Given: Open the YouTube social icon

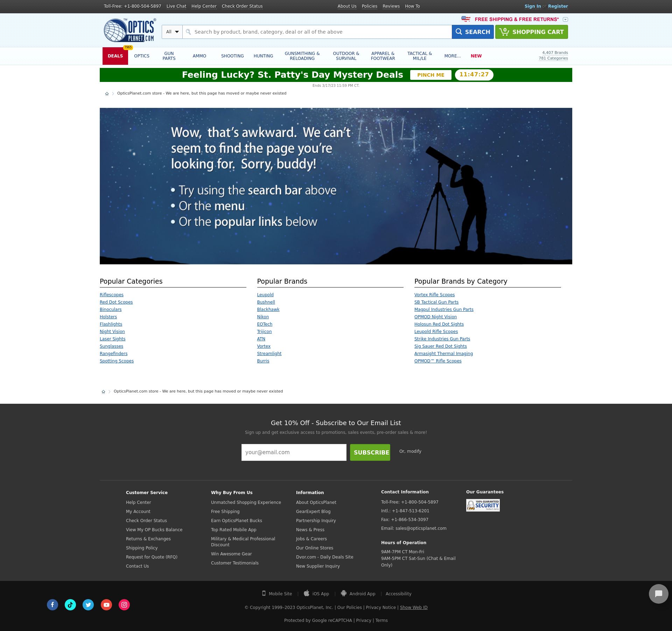Looking at the screenshot, I should pyautogui.click(x=106, y=605).
